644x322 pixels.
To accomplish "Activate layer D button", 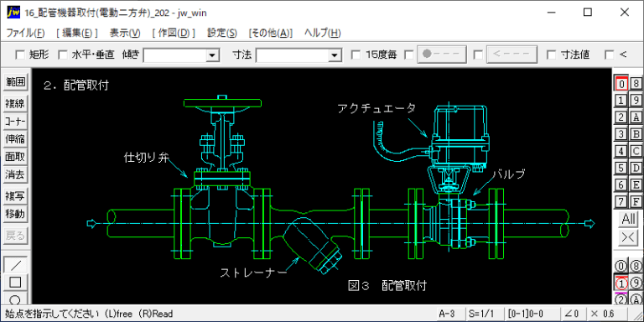I will coord(636,168).
